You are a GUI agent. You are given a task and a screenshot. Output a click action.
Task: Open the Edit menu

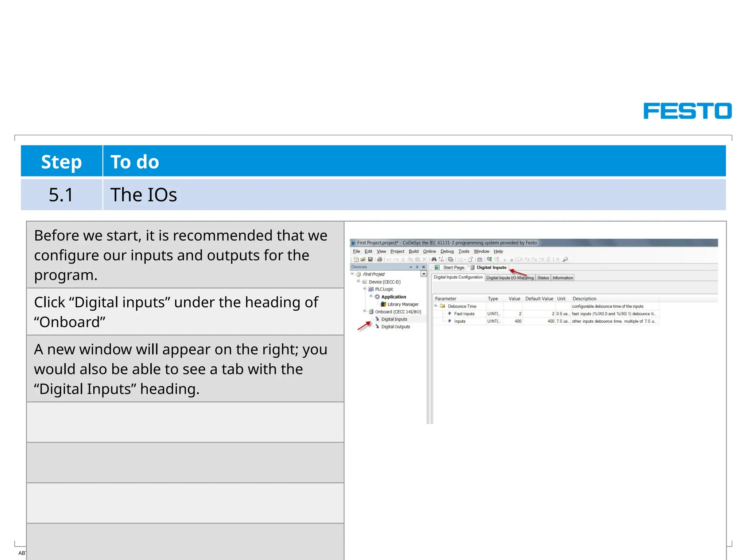pyautogui.click(x=368, y=251)
